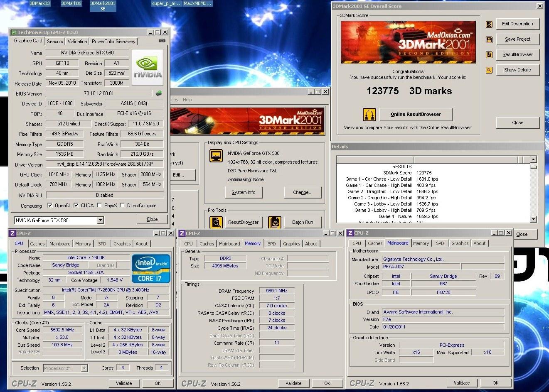Click the CPU-Z CPU window title icon
The width and height of the screenshot is (549, 392).
tap(12, 233)
